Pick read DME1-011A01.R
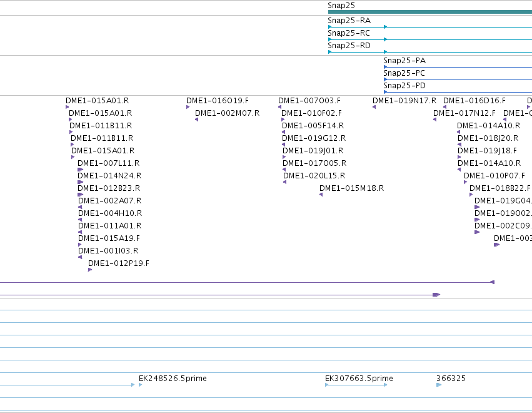This screenshot has height=413, width=532. (x=110, y=226)
